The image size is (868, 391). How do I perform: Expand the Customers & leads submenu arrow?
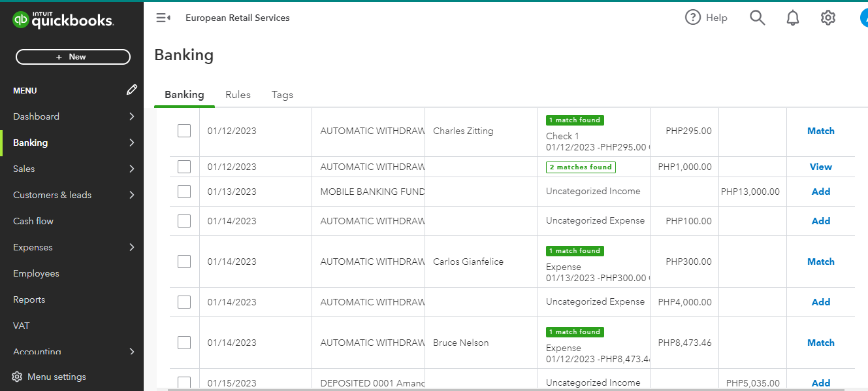tap(132, 195)
